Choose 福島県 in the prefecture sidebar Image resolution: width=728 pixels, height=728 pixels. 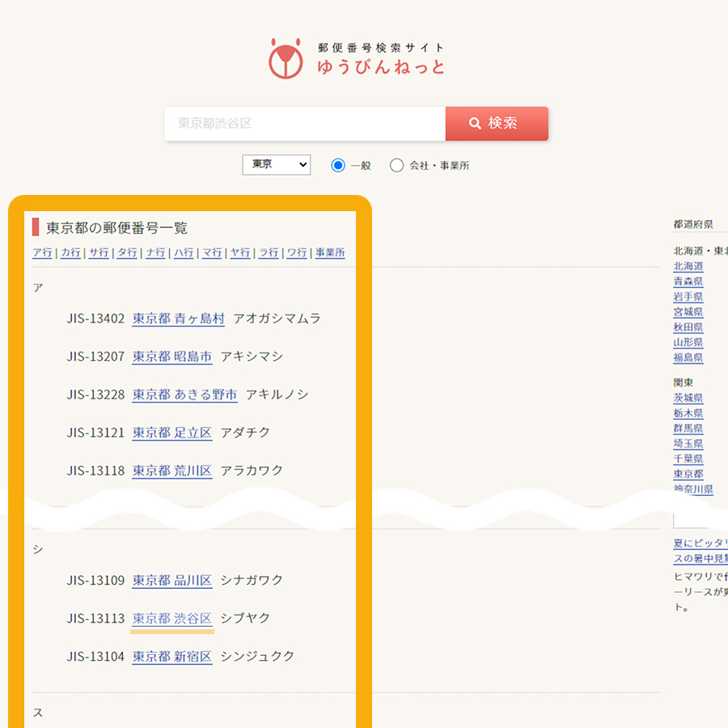pyautogui.click(x=688, y=358)
